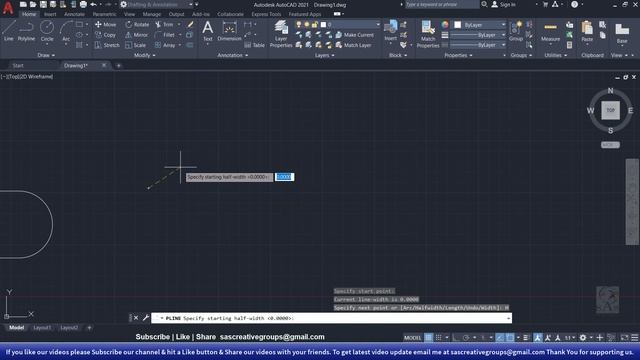
Task: Toggle lineweight display in status bar
Action: (526, 338)
